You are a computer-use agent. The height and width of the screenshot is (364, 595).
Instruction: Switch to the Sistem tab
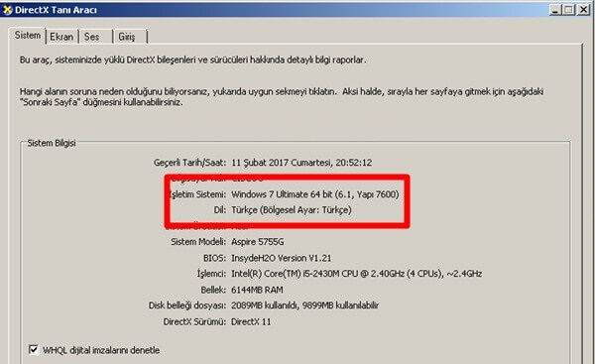[28, 36]
